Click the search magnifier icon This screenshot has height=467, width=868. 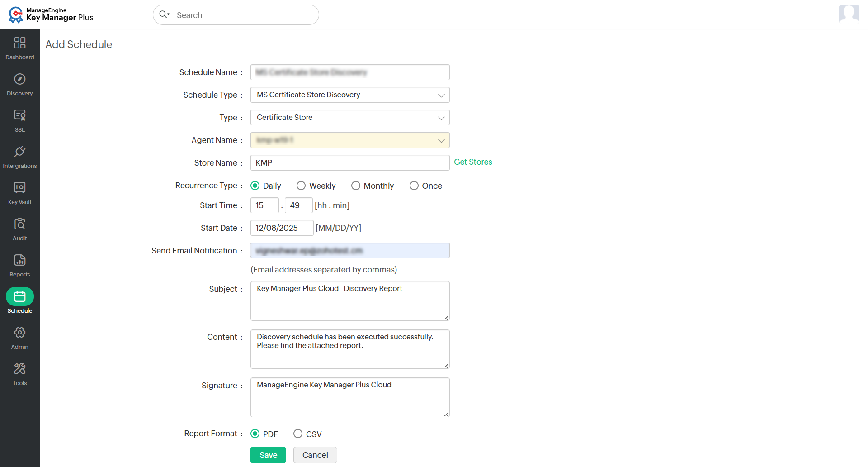pos(164,14)
